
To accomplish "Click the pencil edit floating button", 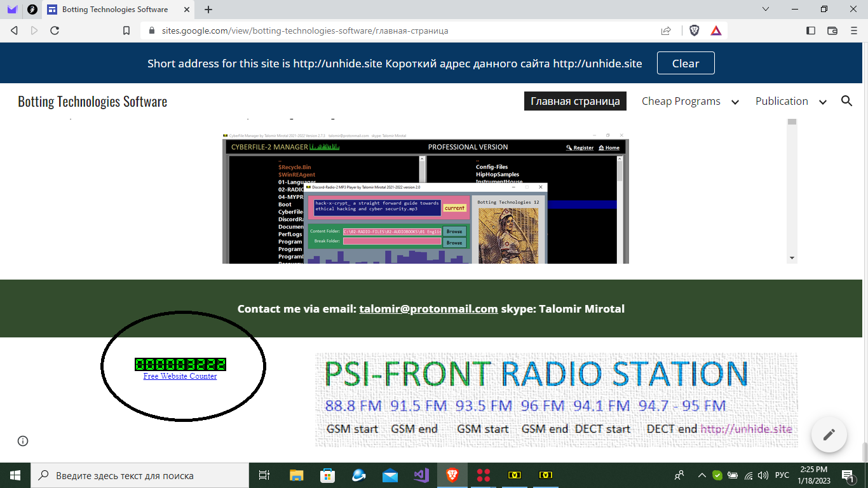I will (x=829, y=435).
